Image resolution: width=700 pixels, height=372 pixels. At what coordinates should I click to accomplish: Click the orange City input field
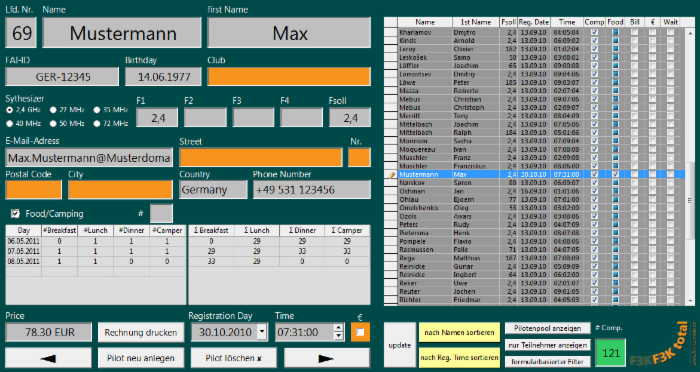tap(120, 189)
